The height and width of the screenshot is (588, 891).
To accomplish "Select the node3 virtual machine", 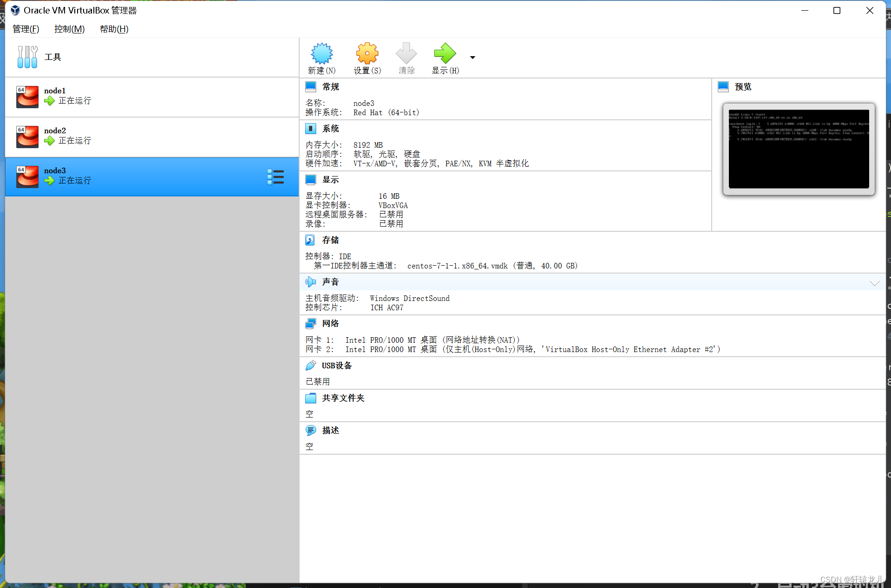I will point(152,176).
